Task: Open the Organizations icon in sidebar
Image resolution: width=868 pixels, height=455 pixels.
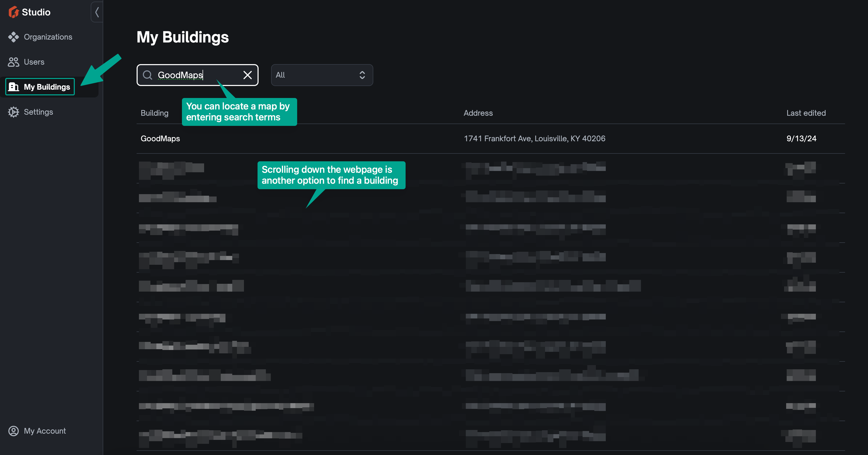Action: 14,37
